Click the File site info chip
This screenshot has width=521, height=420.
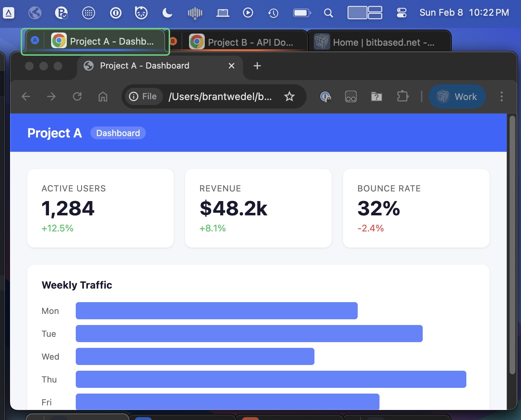coord(143,96)
